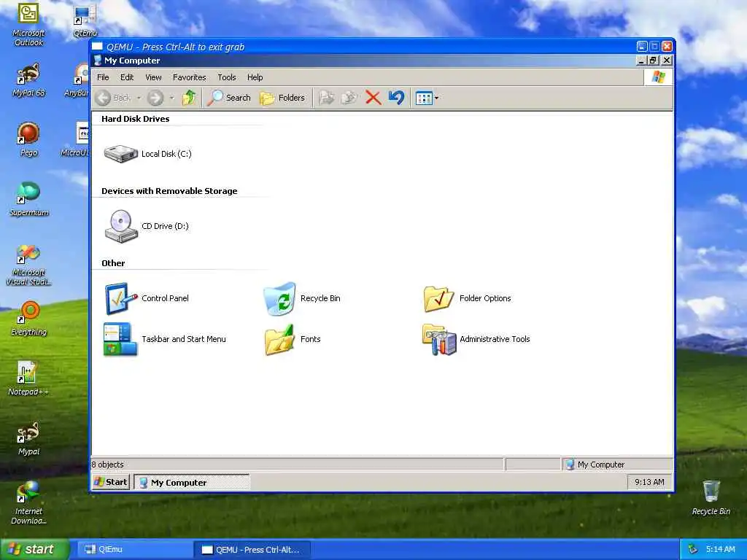Open the Views dropdown in toolbar
This screenshot has width=747, height=560.
coord(427,98)
